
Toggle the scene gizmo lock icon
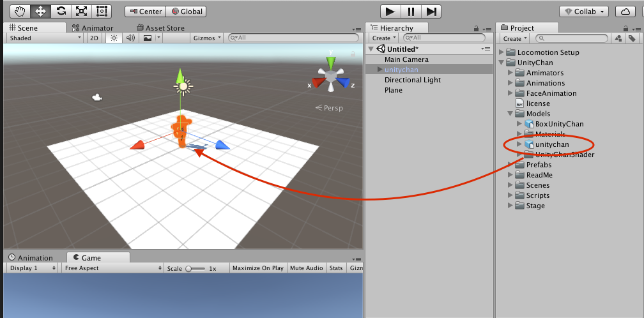353,54
